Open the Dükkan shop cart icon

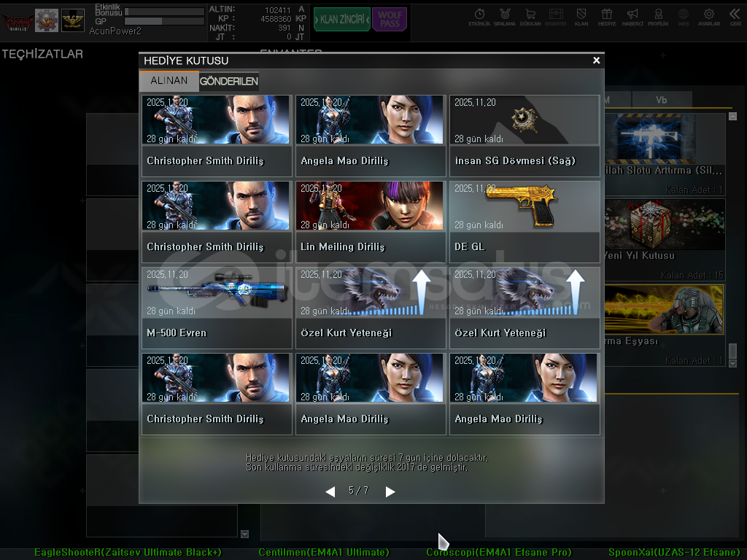(530, 16)
